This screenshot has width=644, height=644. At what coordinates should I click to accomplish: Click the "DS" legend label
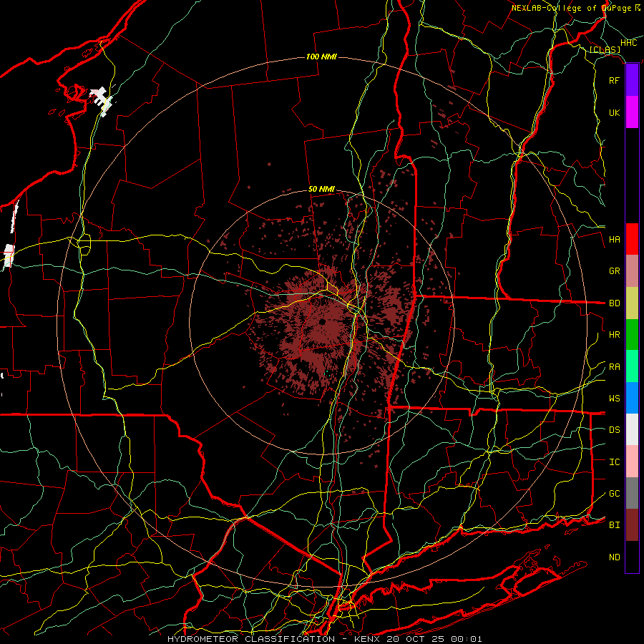(614, 430)
